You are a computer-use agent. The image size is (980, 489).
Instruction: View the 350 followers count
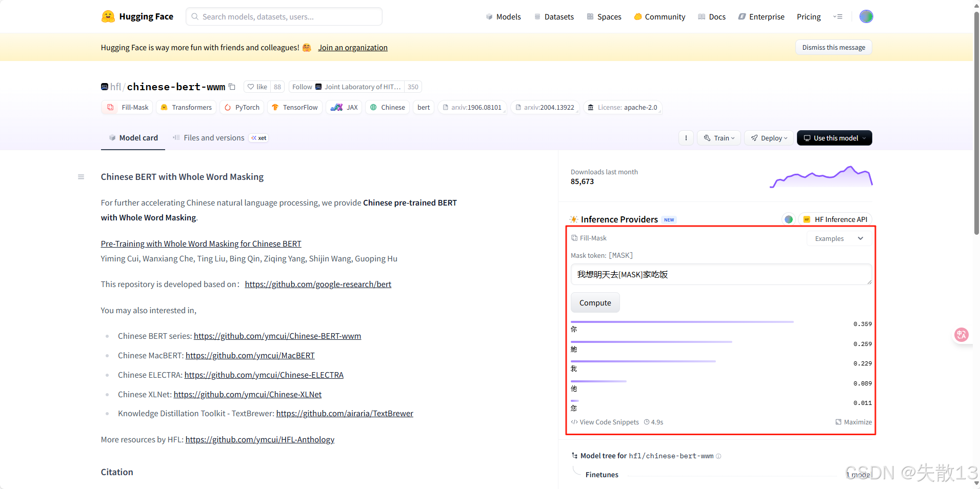[413, 87]
